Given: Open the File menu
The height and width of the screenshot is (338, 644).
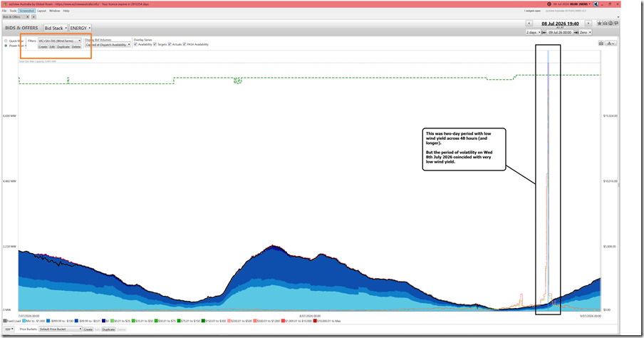Looking at the screenshot, I should [4, 11].
